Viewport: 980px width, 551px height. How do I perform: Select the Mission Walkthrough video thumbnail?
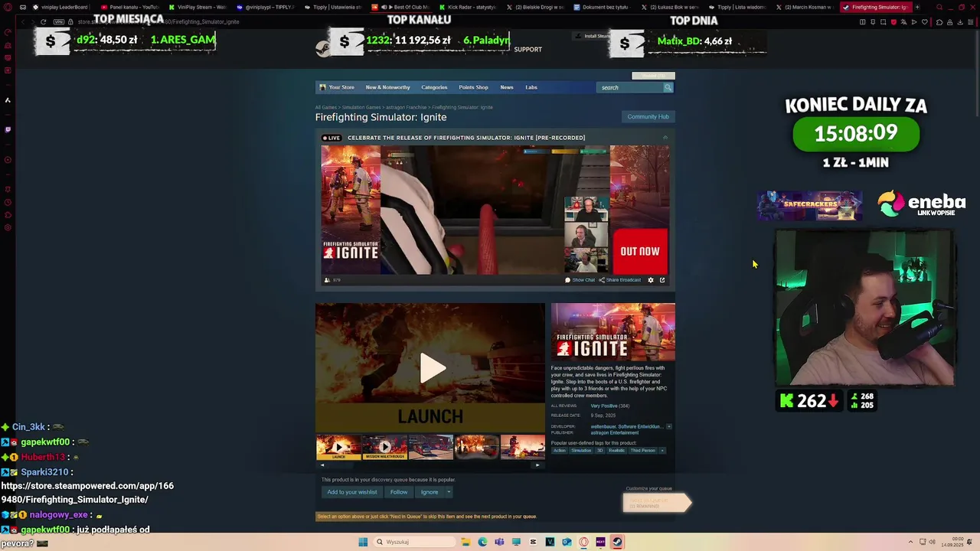[x=384, y=447]
